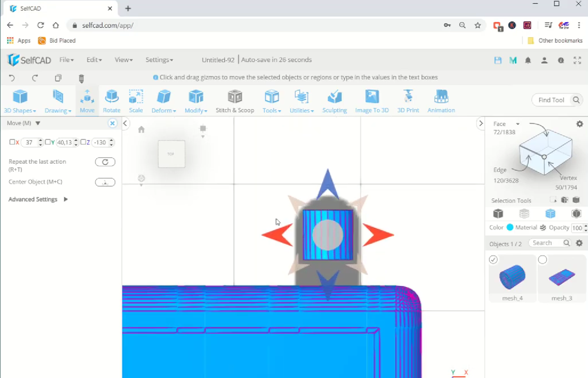Redo the last undone action
The image size is (588, 378).
[35, 78]
